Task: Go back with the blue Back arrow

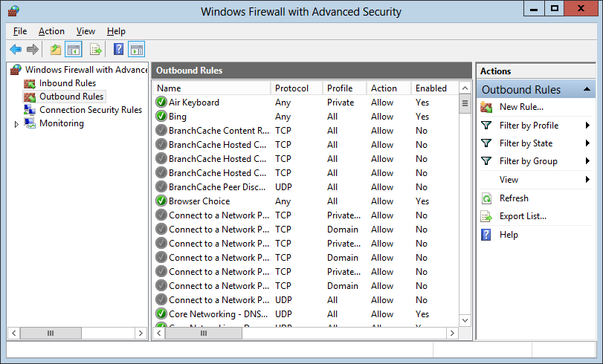Action: 16,49
